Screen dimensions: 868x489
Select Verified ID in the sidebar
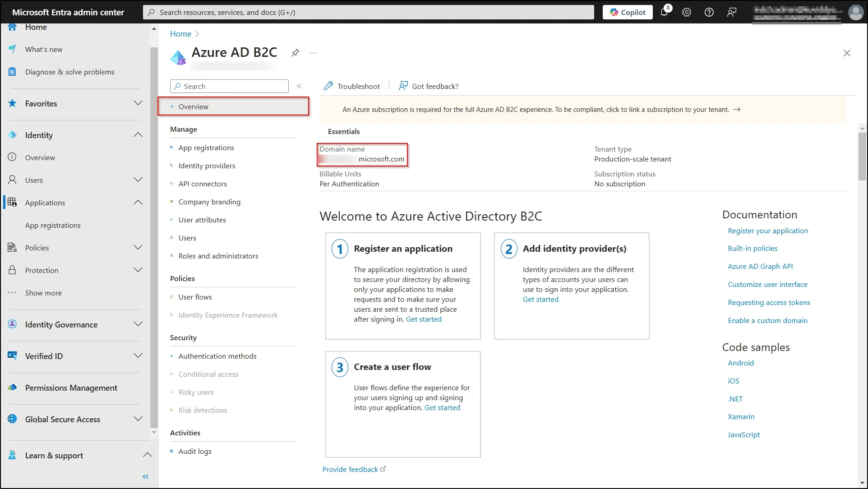pos(44,356)
